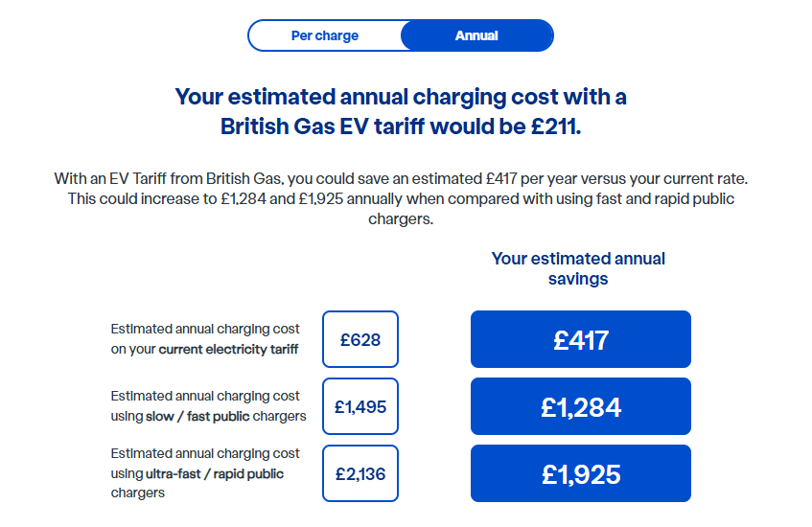The image size is (812, 527).
Task: Switch to the Per charge view
Action: [325, 35]
